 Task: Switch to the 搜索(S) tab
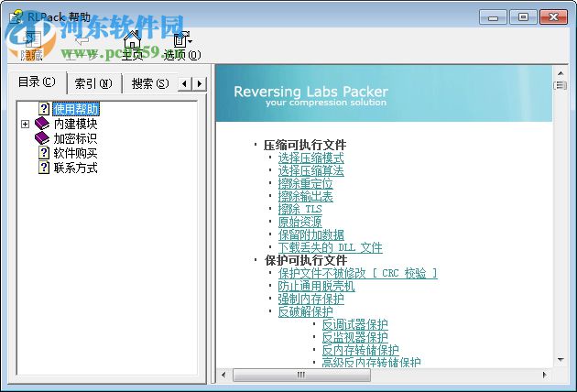(150, 83)
